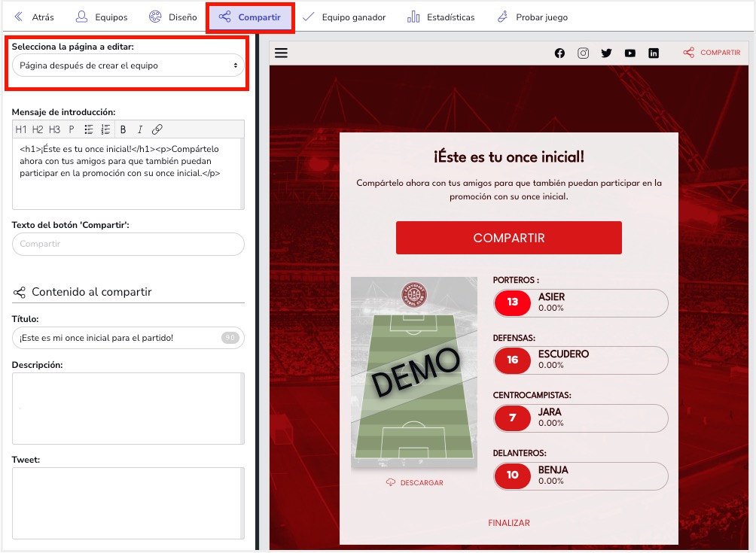Viewport: 756px width, 553px height.
Task: Click the DESCARGAR download link
Action: (414, 482)
